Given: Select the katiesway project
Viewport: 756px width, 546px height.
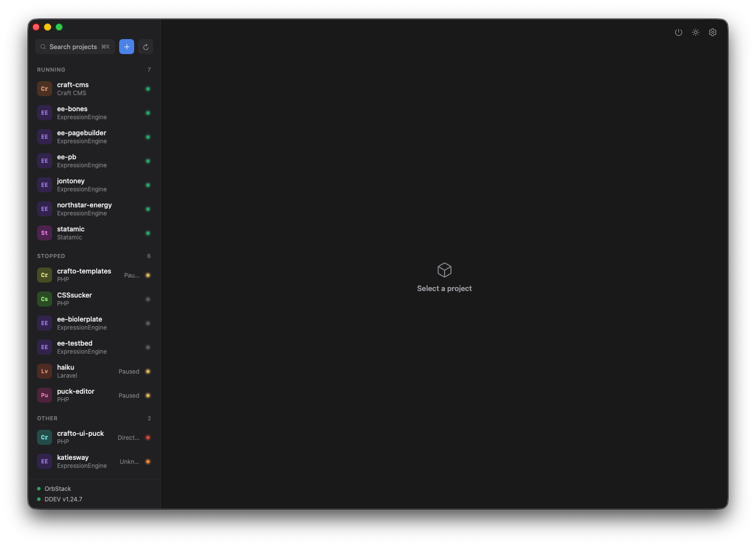Looking at the screenshot, I should click(94, 461).
